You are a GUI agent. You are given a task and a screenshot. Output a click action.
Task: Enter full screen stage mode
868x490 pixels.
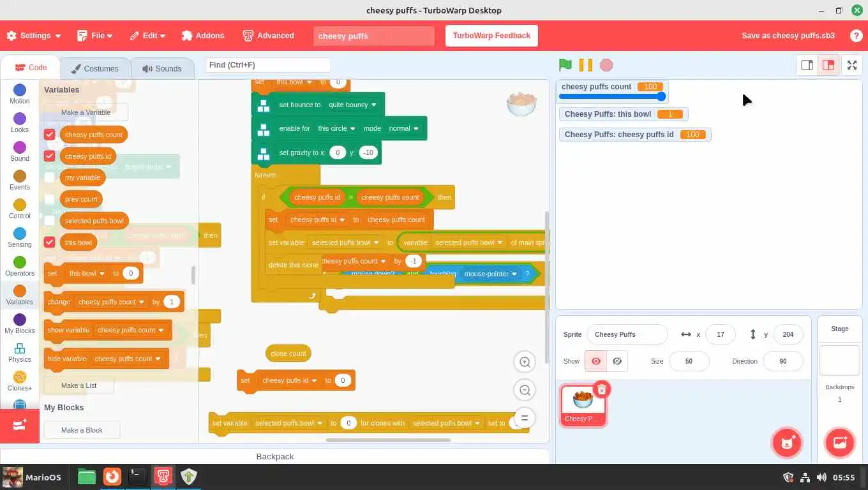pyautogui.click(x=851, y=65)
